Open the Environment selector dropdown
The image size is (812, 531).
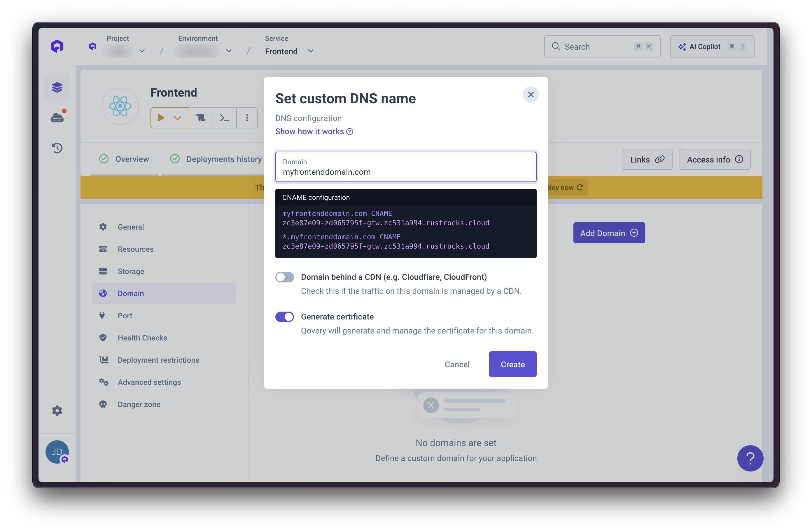(229, 51)
